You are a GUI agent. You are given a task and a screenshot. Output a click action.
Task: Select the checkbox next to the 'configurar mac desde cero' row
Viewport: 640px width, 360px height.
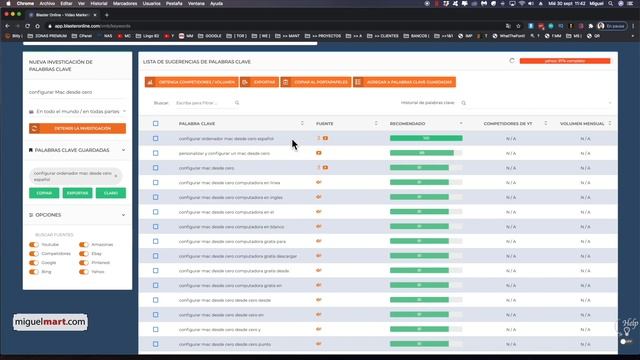pyautogui.click(x=156, y=168)
